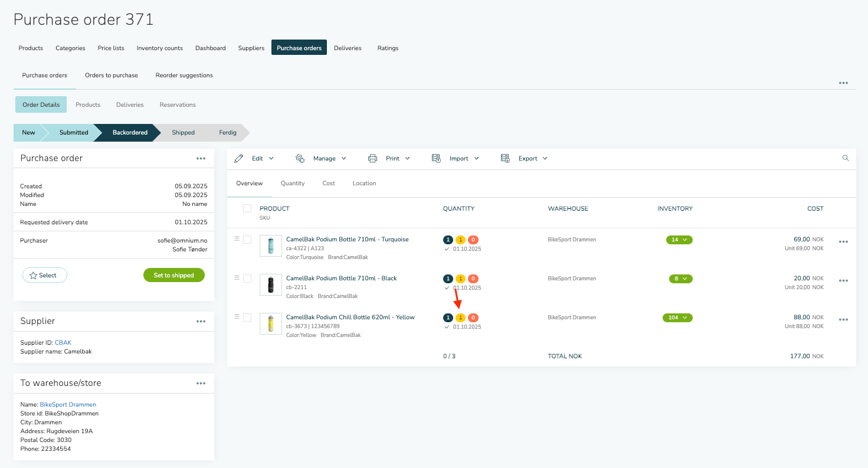Switch to the Deliveries top navigation tab
This screenshot has height=468, width=868.
pyautogui.click(x=348, y=48)
